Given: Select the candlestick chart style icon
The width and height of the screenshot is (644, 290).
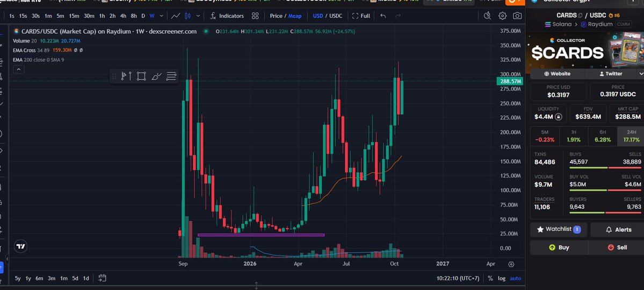Looking at the screenshot, I should point(188,16).
